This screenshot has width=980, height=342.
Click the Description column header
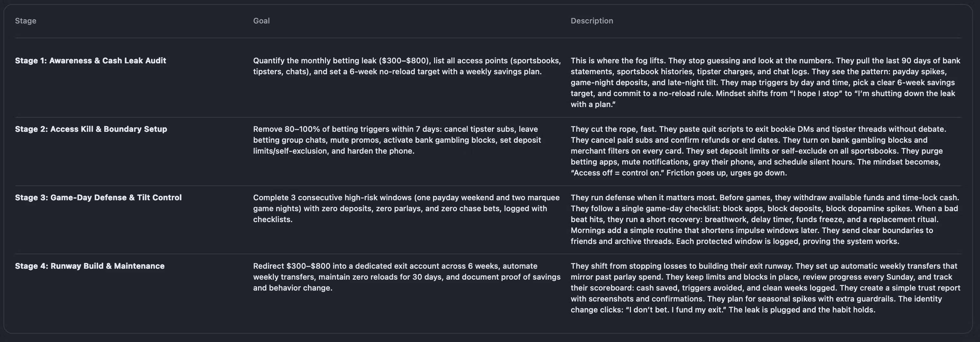click(x=592, y=21)
